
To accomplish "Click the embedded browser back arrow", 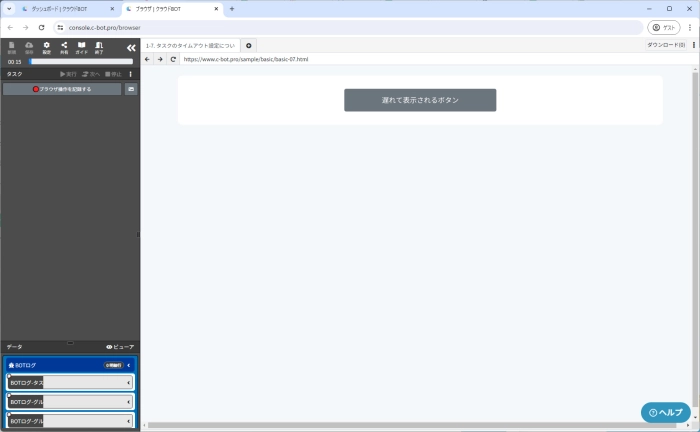I will point(148,59).
